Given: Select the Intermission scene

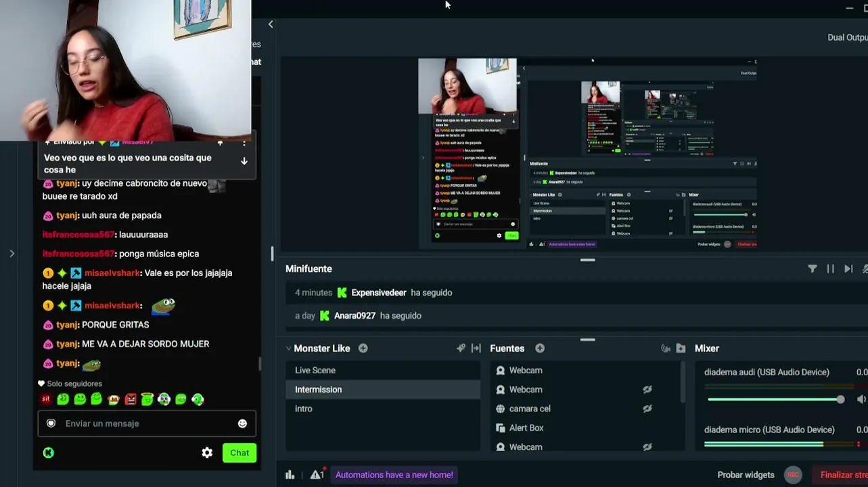Looking at the screenshot, I should click(x=383, y=390).
